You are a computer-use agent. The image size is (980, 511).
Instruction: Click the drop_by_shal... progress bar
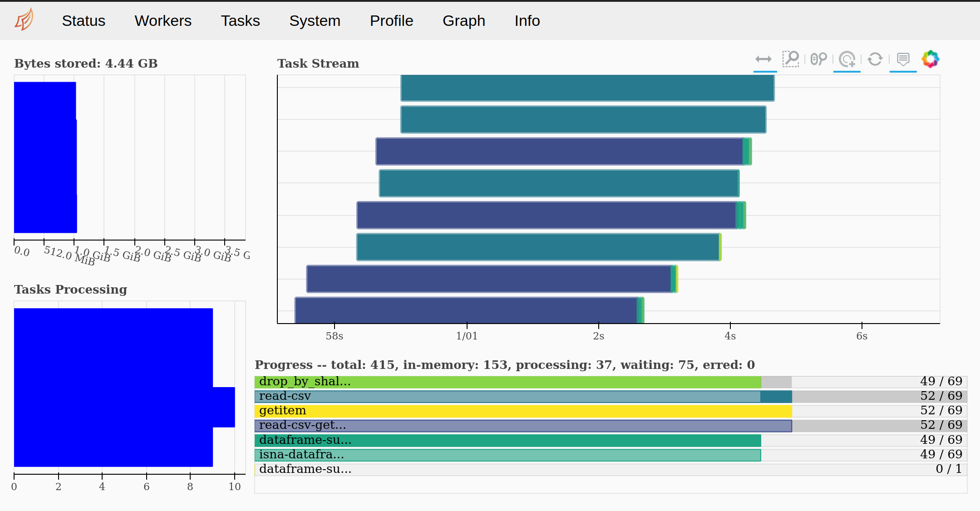[x=507, y=382]
